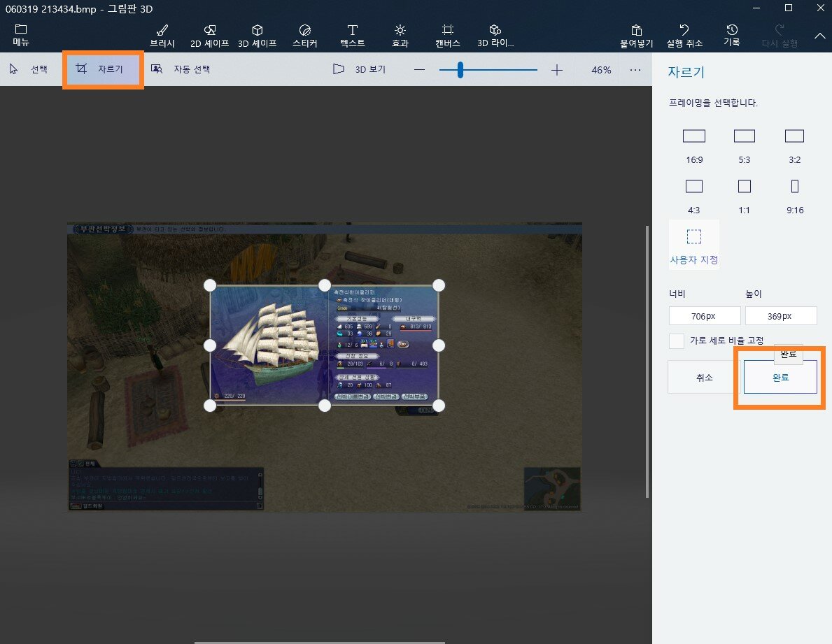Click the 완료 done button

(x=780, y=378)
